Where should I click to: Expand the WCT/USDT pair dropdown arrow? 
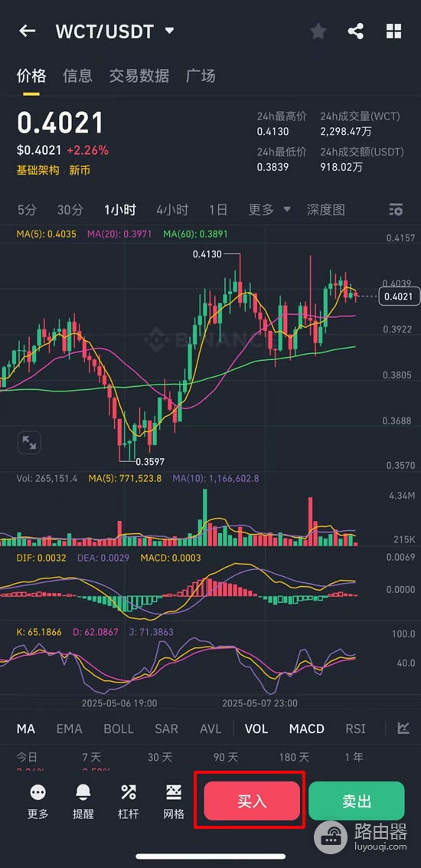coord(169,31)
